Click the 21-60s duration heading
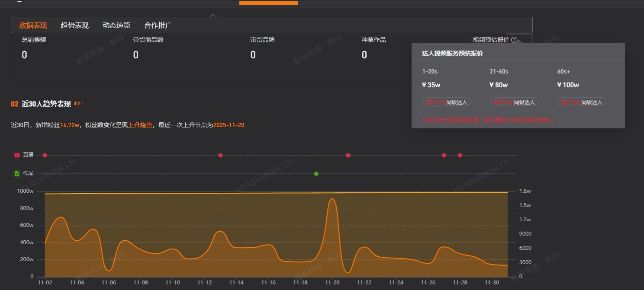This screenshot has width=644, height=290. pyautogui.click(x=499, y=71)
